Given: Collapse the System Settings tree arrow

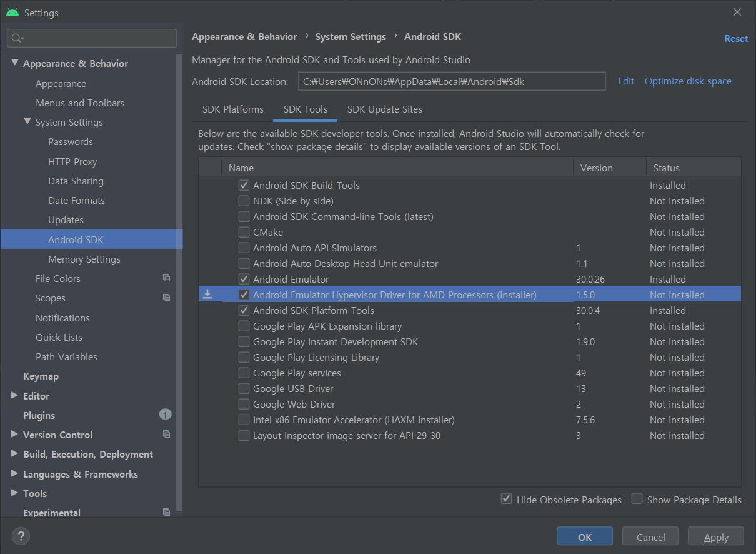Looking at the screenshot, I should pos(27,122).
